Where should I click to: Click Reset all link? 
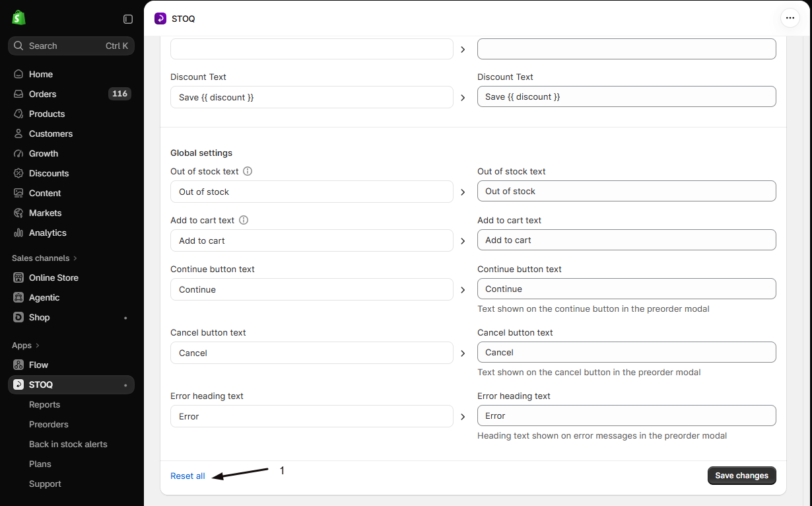click(187, 476)
